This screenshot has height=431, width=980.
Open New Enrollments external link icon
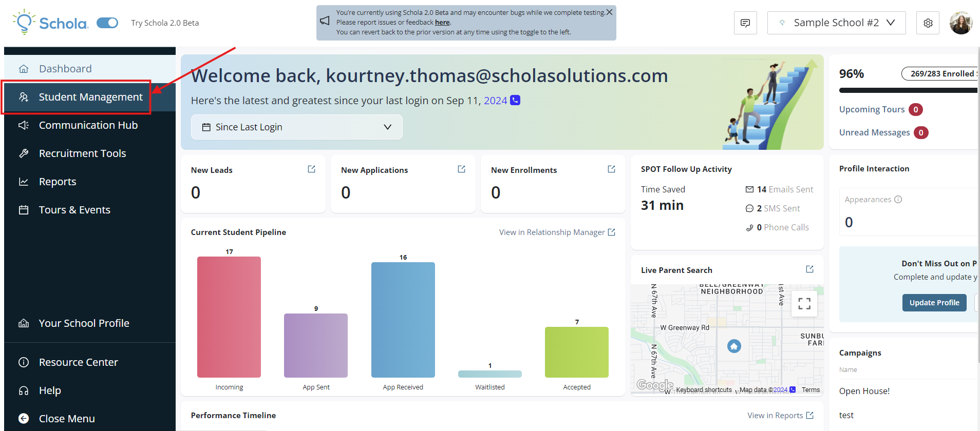coord(611,169)
